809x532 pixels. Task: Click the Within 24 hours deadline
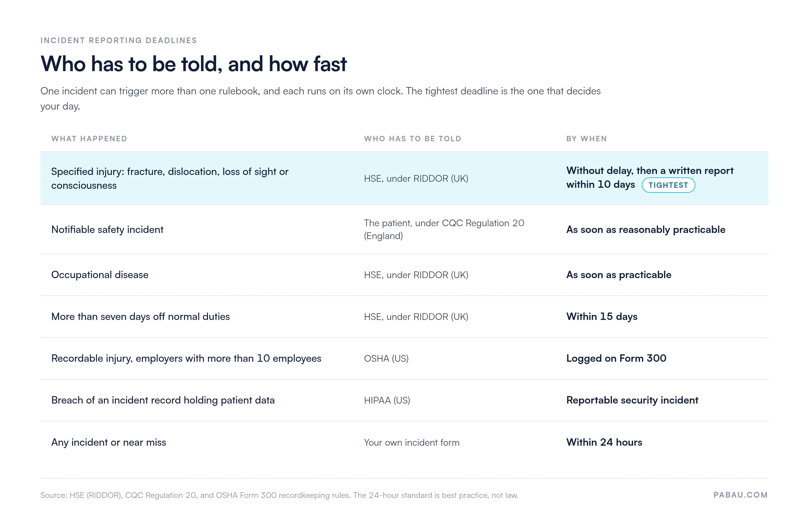[x=604, y=442]
